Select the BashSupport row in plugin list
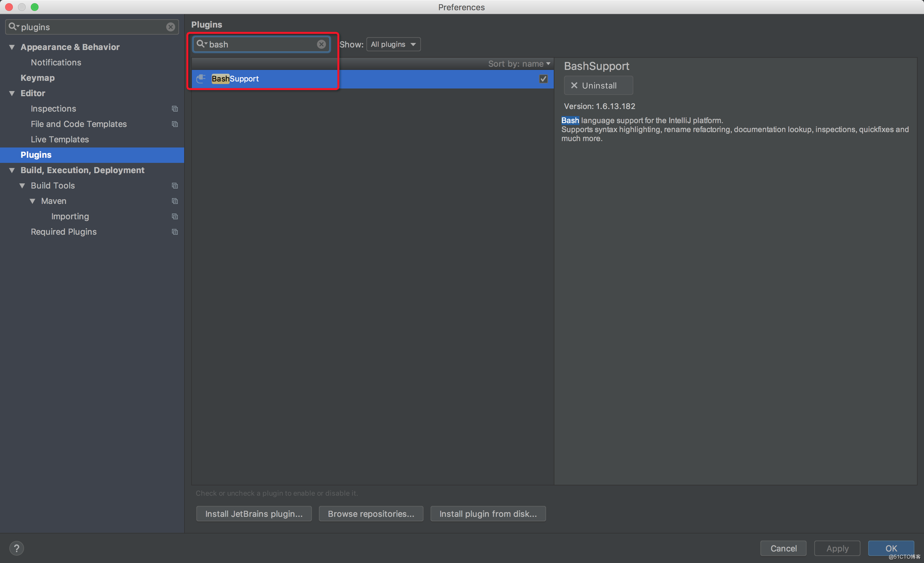This screenshot has width=924, height=563. [372, 79]
